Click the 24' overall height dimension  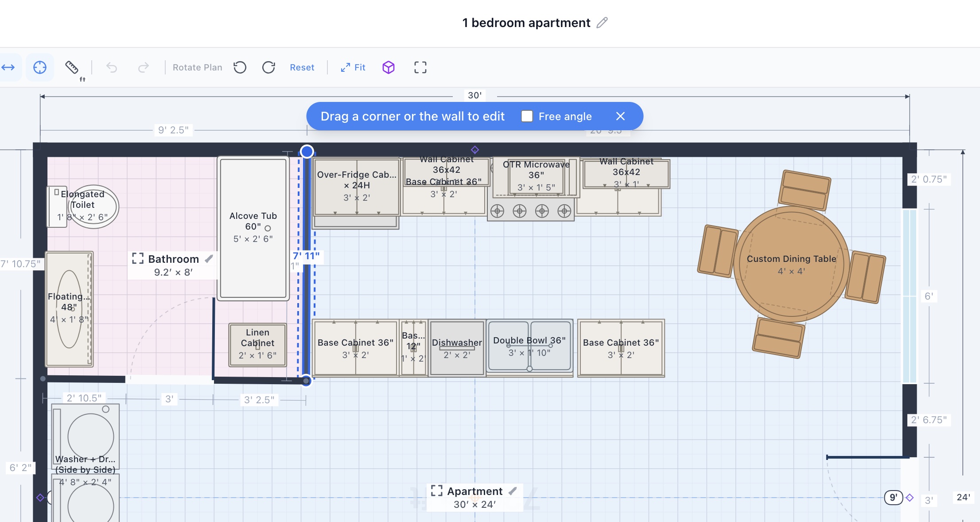click(963, 497)
